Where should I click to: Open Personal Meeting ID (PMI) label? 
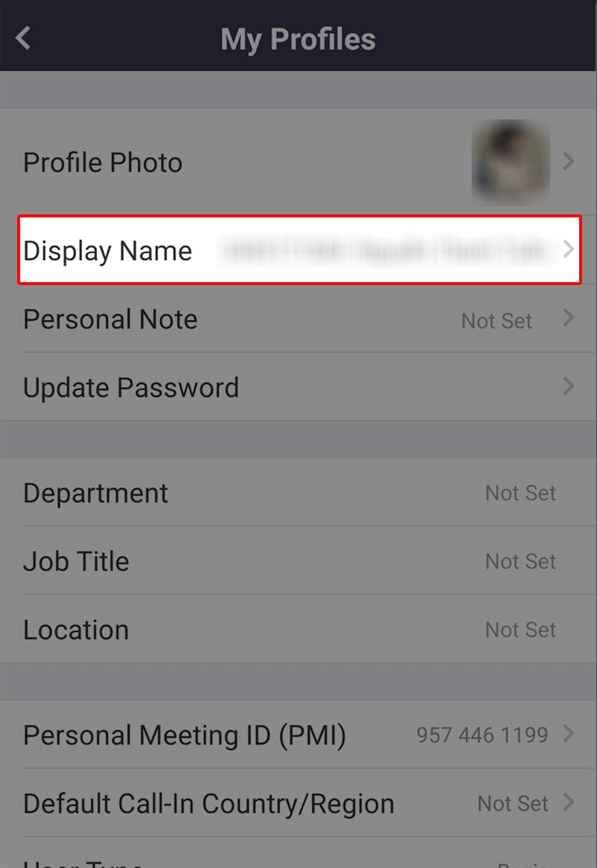[184, 736]
